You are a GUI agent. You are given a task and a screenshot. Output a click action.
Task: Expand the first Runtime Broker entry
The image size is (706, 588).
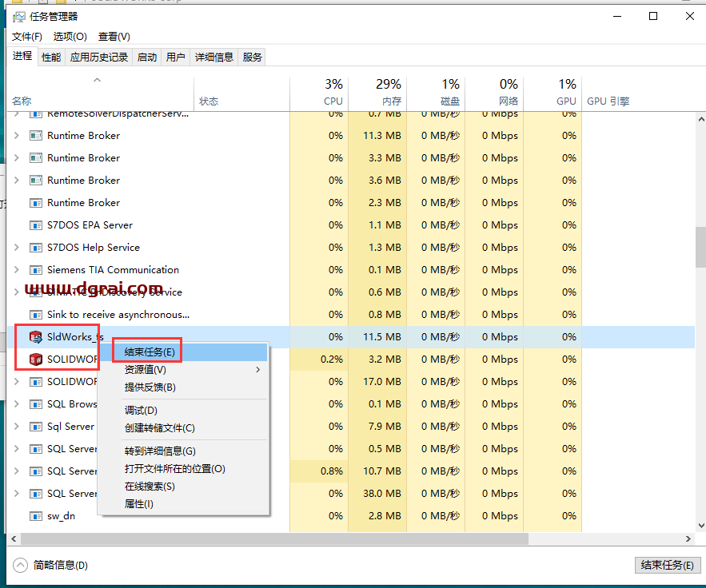coord(17,135)
